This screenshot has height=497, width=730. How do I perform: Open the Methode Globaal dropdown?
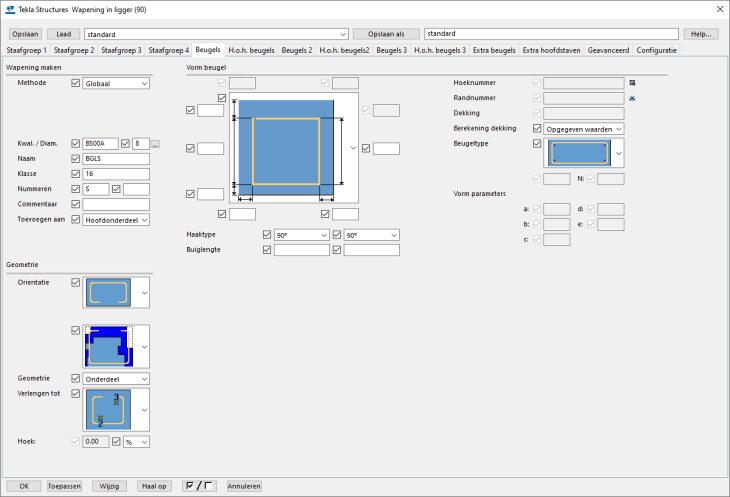tap(116, 84)
